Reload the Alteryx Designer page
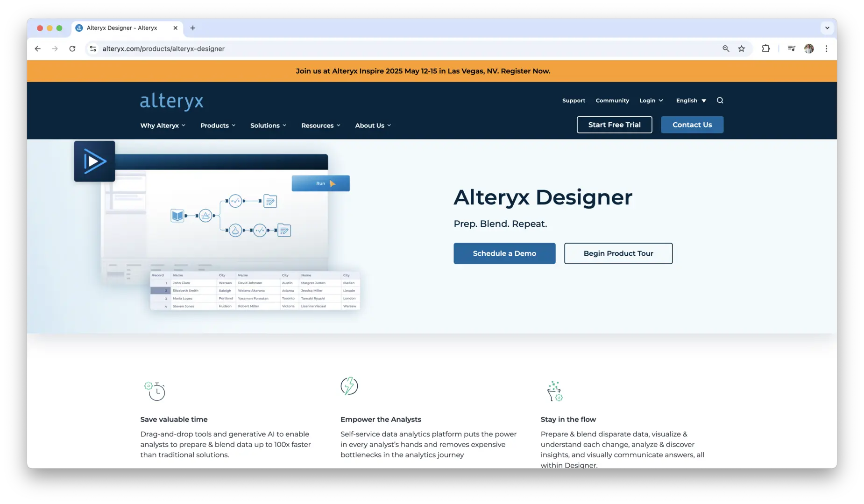This screenshot has width=864, height=504. tap(72, 49)
